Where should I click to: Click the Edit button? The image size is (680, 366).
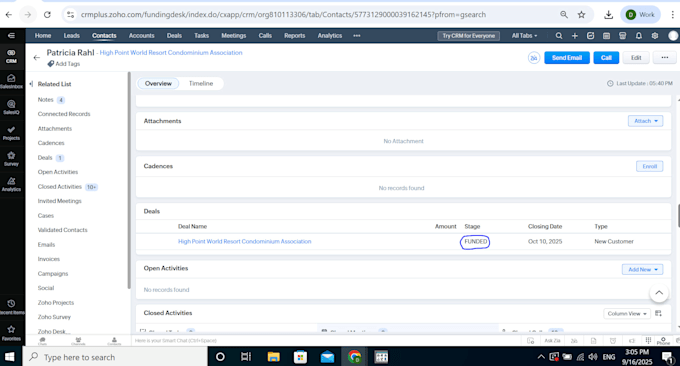pyautogui.click(x=636, y=58)
